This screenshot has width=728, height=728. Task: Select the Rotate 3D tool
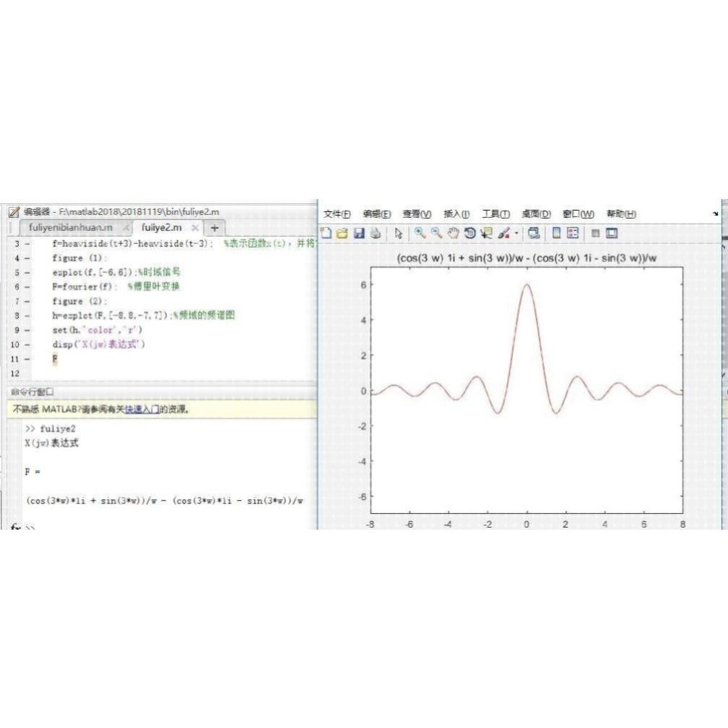470,233
